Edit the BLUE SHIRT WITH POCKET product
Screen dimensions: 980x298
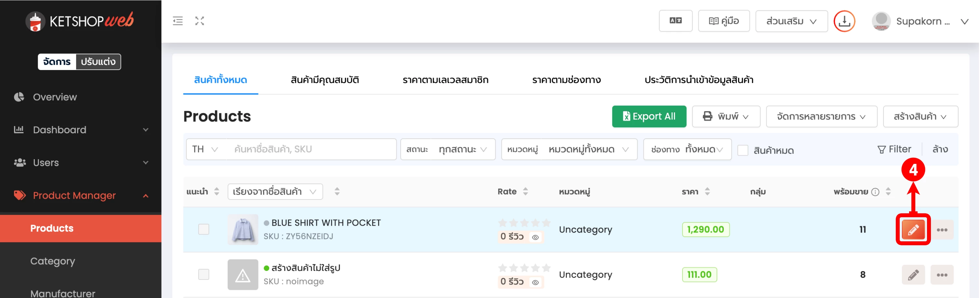tap(913, 230)
